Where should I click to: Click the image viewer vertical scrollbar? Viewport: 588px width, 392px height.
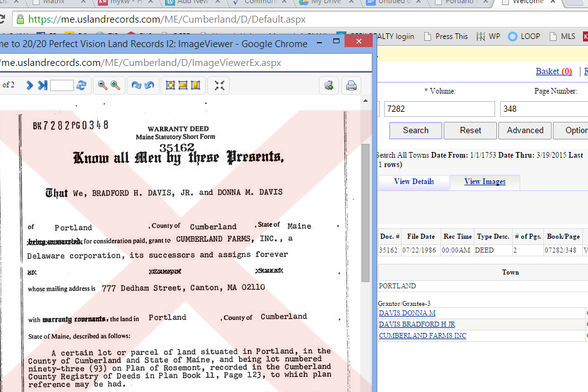[x=366, y=214]
